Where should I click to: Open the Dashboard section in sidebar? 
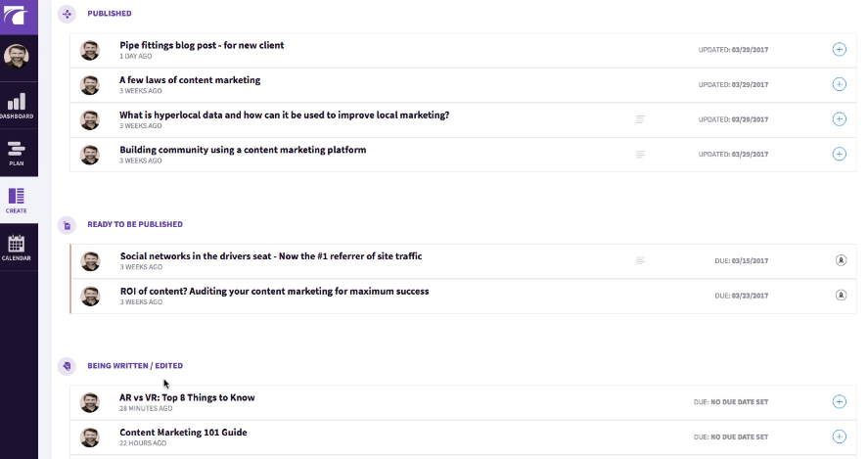click(17, 106)
